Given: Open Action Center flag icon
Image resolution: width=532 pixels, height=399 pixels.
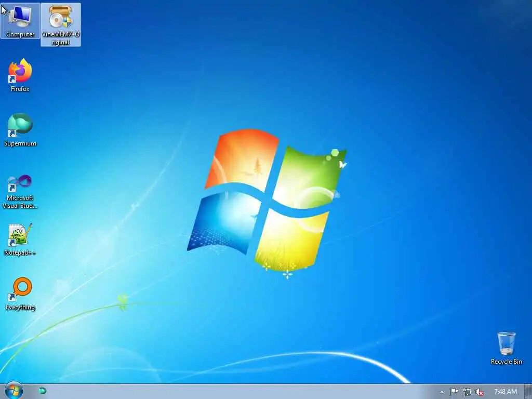Looking at the screenshot, I should (x=454, y=392).
